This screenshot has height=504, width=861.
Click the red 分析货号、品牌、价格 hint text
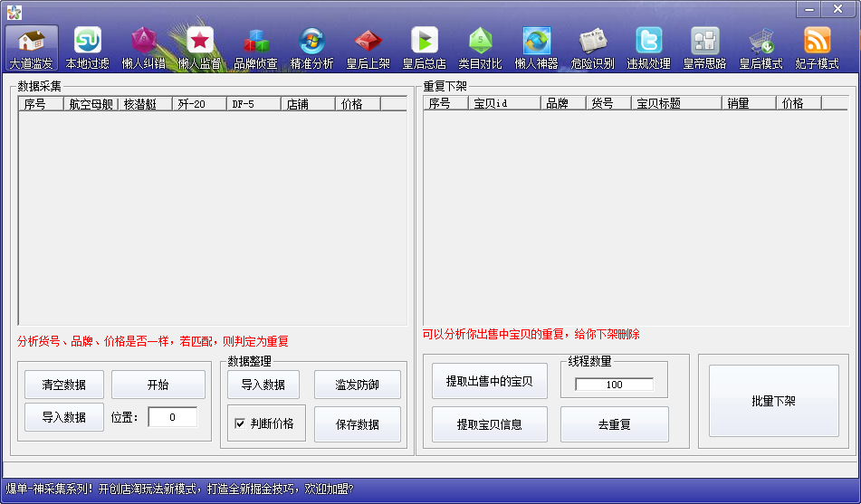click(153, 341)
